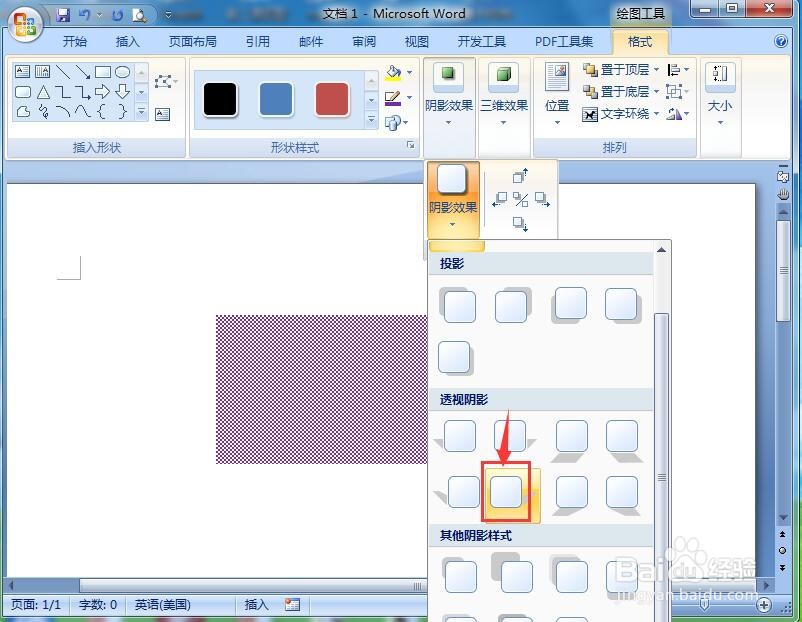
Task: Select the arrow line shape
Action: point(83,71)
